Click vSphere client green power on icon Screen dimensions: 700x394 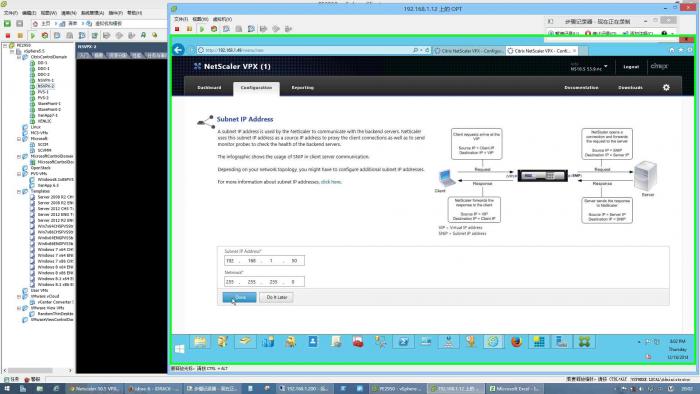click(32, 35)
